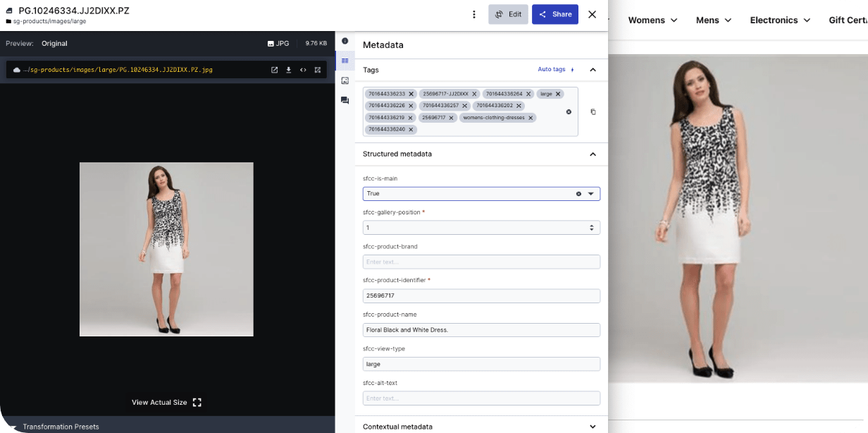The height and width of the screenshot is (433, 868).
Task: Open the Womens menu
Action: [652, 20]
